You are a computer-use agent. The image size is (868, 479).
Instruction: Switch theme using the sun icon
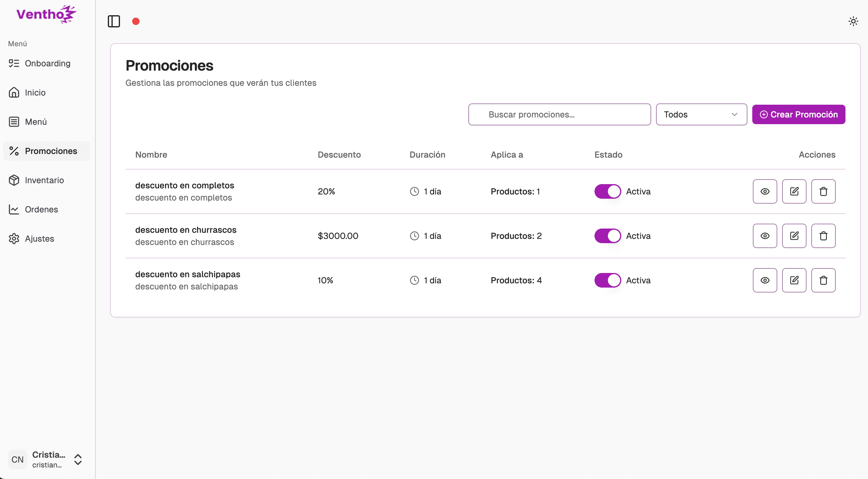point(853,21)
